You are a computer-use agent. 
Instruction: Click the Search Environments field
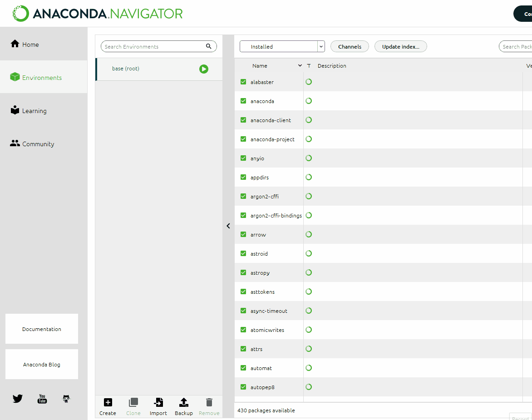pyautogui.click(x=159, y=46)
